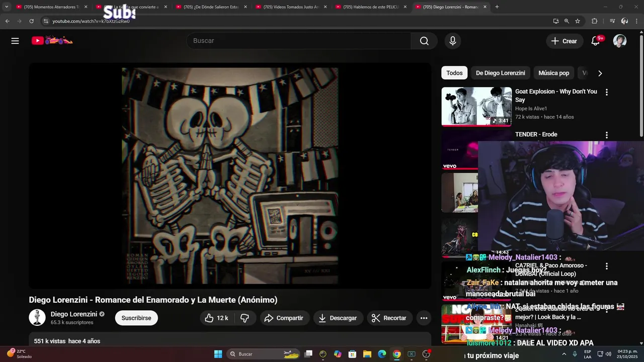Open the YouTube hamburger guide menu
Image resolution: width=644 pixels, height=362 pixels.
(15, 41)
